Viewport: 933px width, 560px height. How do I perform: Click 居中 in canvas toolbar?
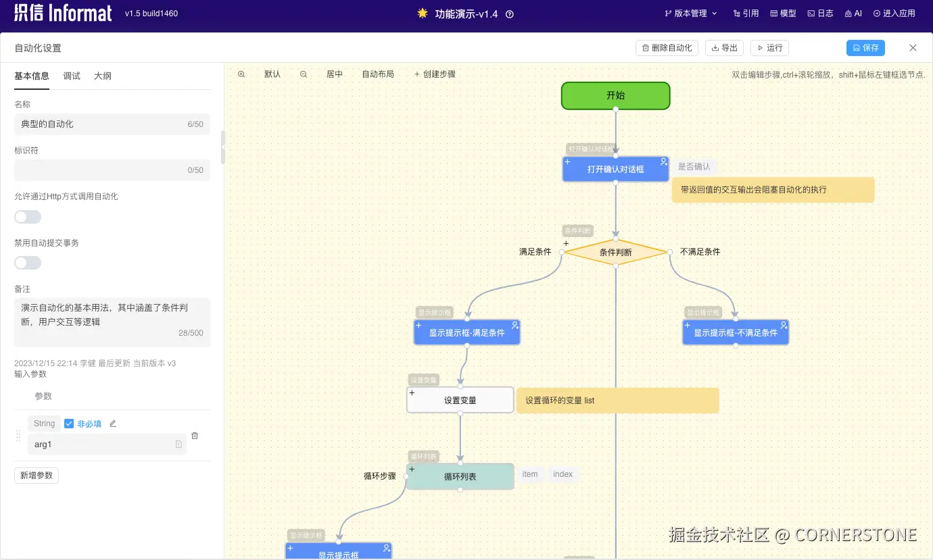[335, 74]
